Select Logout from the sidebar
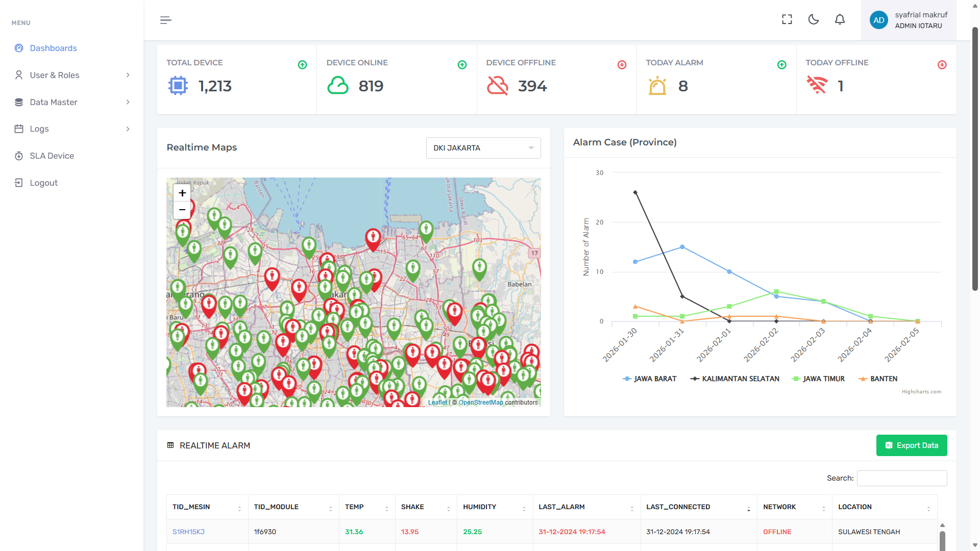This screenshot has height=551, width=980. (43, 183)
